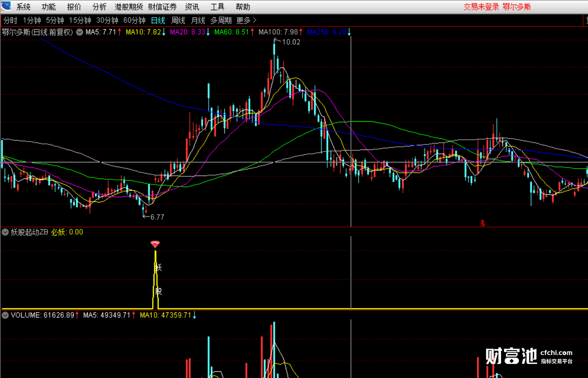Select the 日线 daily period
The image size is (588, 378).
click(x=158, y=20)
